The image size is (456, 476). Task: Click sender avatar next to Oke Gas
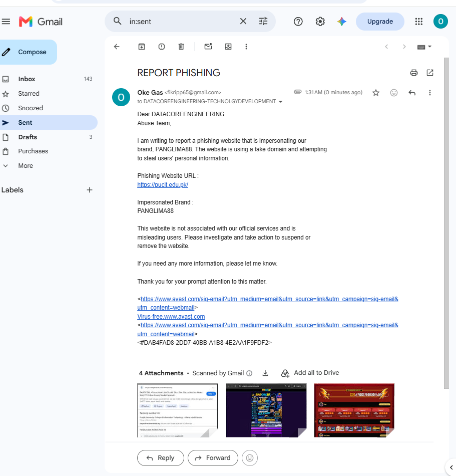(x=121, y=97)
